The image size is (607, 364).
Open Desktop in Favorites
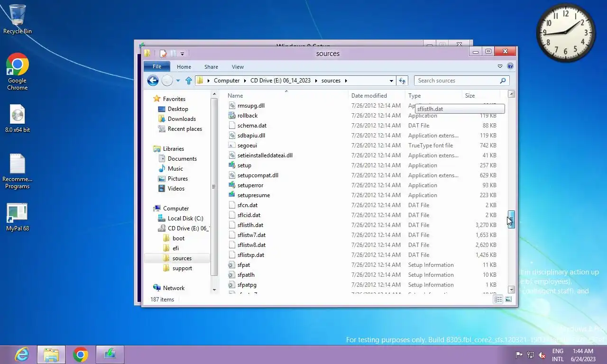[x=178, y=109]
